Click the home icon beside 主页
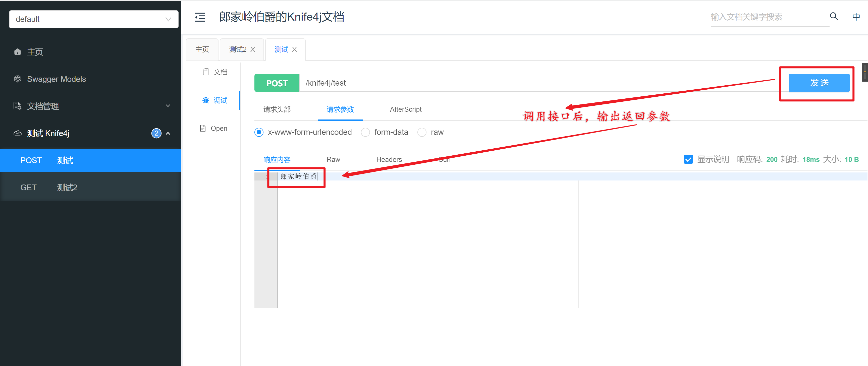Image resolution: width=868 pixels, height=366 pixels. click(x=18, y=51)
